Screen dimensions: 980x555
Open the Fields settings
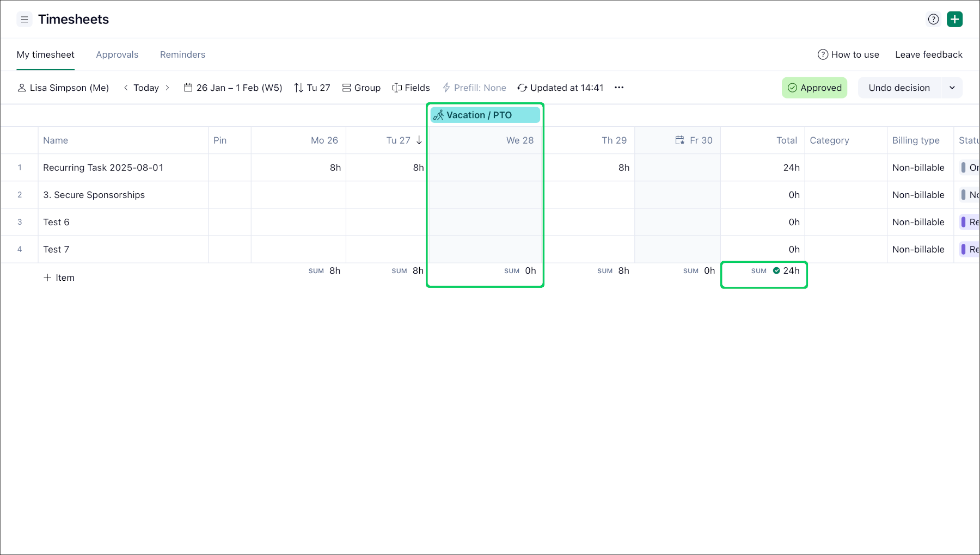click(411, 88)
